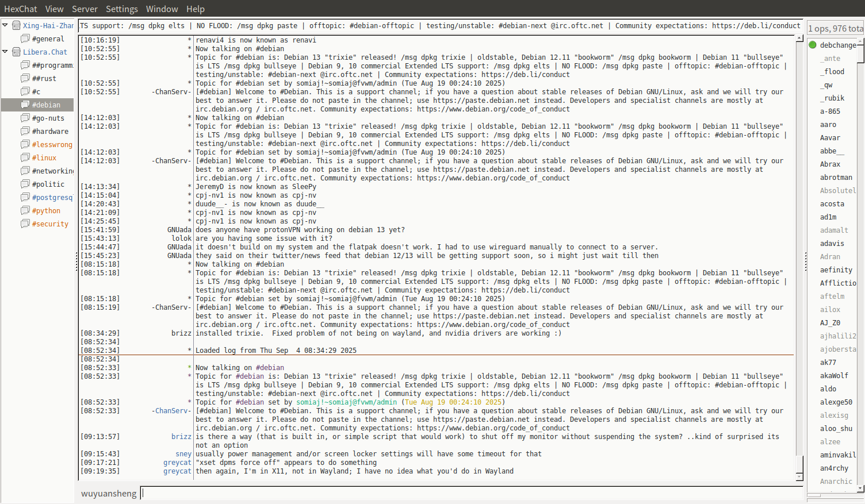
Task: Click the topic bar text field
Action: pos(441,25)
